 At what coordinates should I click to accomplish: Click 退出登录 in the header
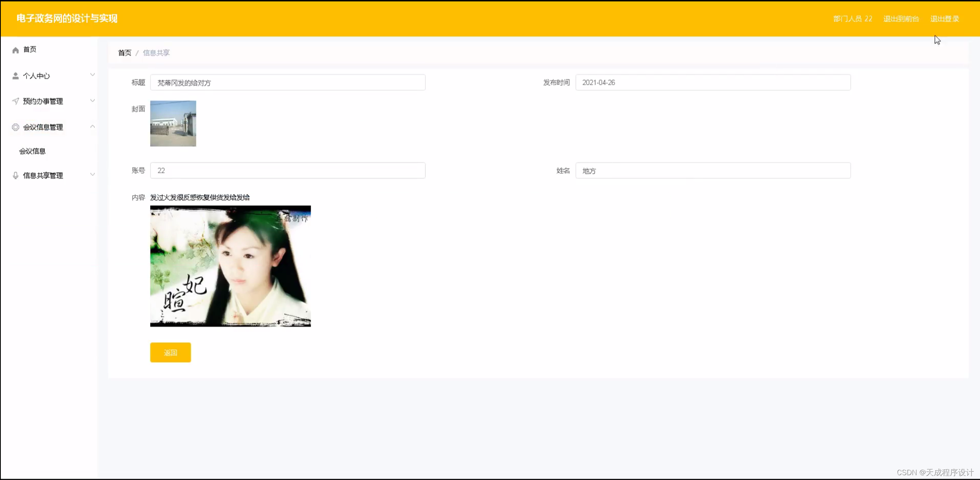pyautogui.click(x=945, y=19)
